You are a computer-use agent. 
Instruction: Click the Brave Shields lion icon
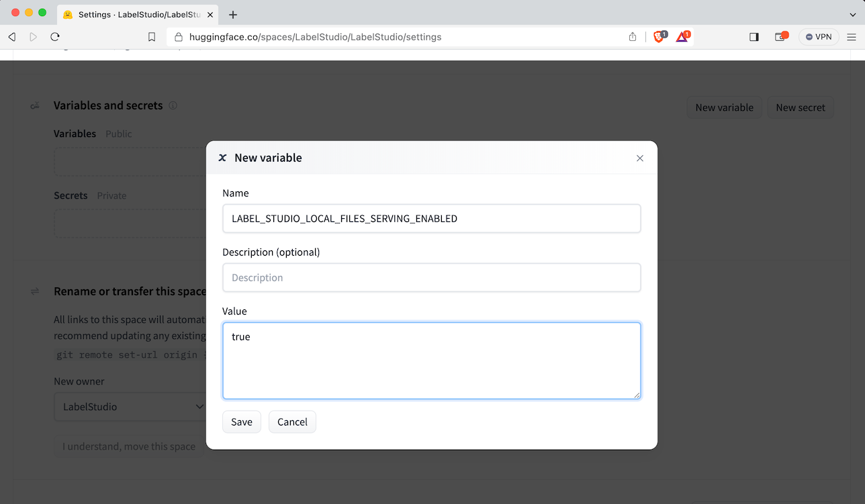coord(659,37)
